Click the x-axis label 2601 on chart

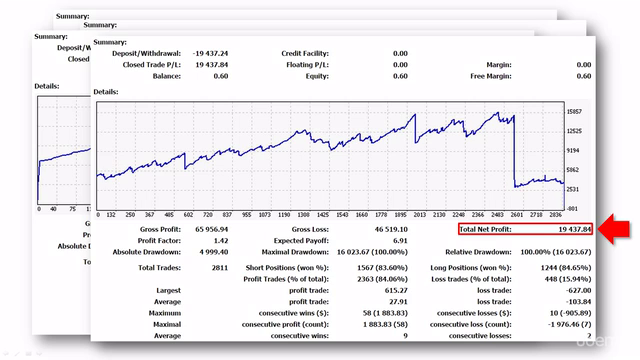516,215
